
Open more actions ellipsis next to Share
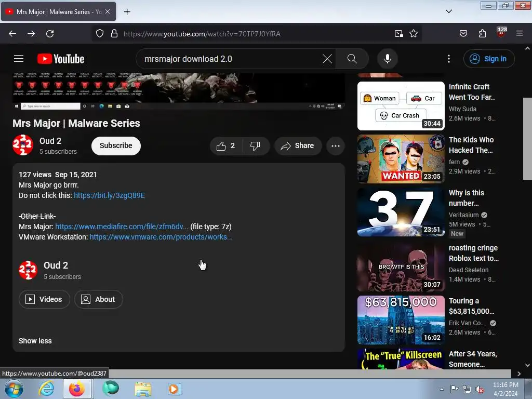pyautogui.click(x=335, y=146)
